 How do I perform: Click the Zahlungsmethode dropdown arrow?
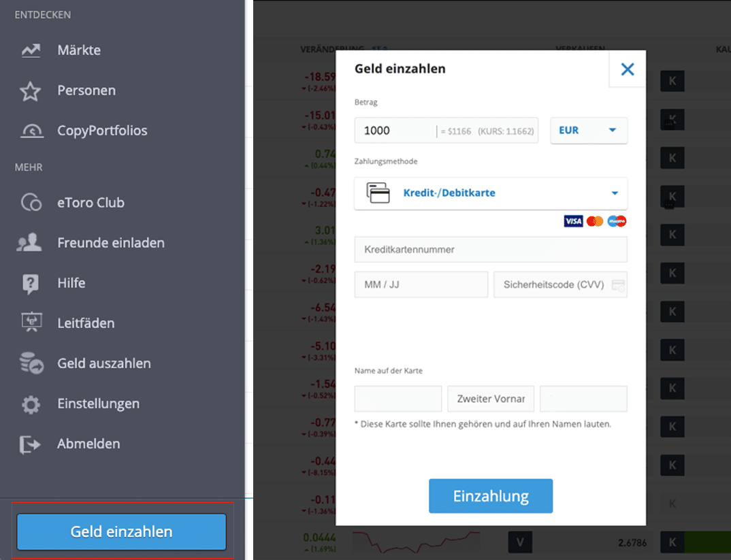(x=615, y=193)
